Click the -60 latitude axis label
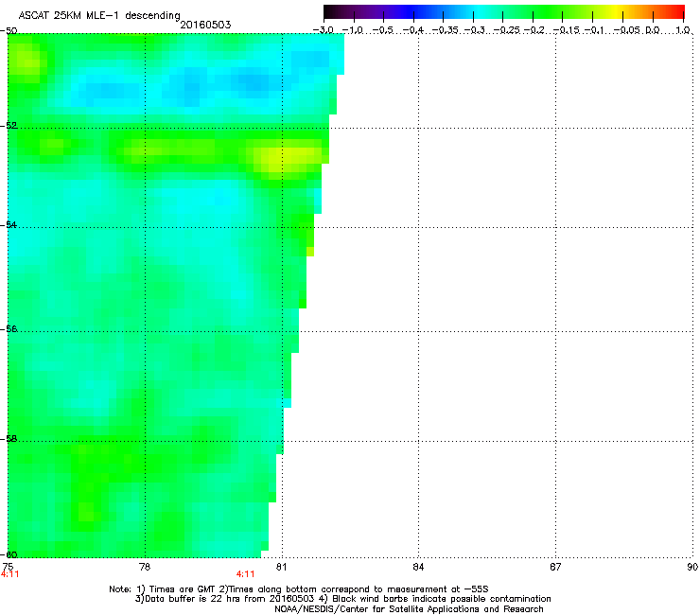 click(9, 554)
